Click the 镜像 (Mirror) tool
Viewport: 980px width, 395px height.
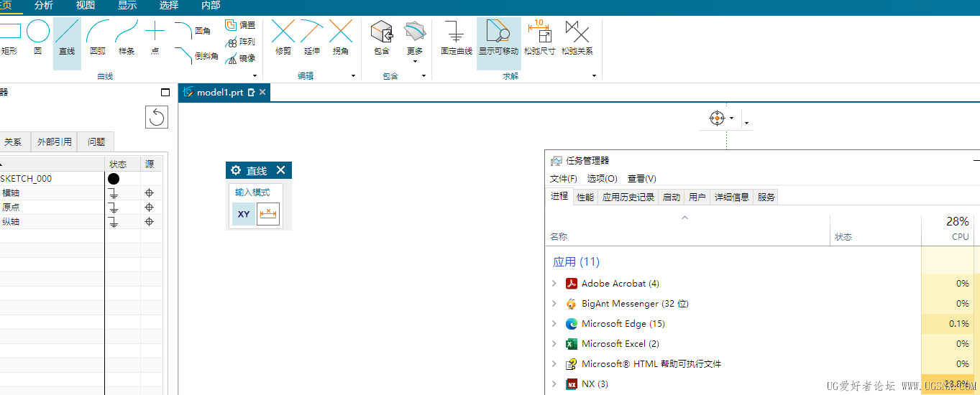tap(240, 58)
